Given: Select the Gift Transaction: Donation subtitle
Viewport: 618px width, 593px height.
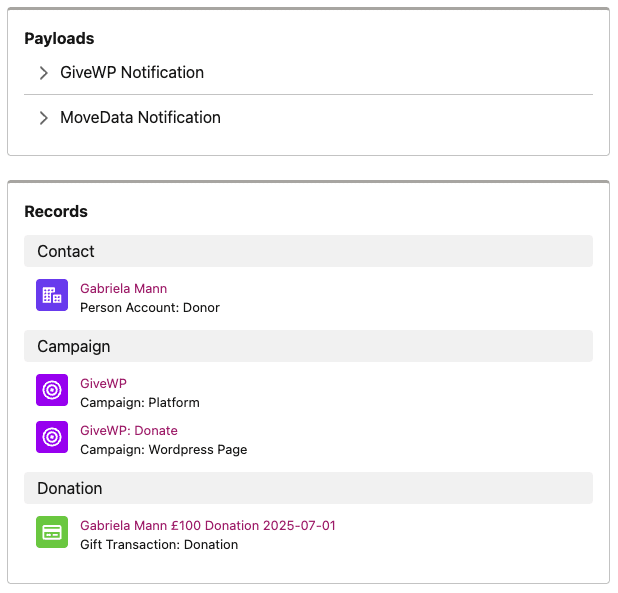Looking at the screenshot, I should coord(159,545).
